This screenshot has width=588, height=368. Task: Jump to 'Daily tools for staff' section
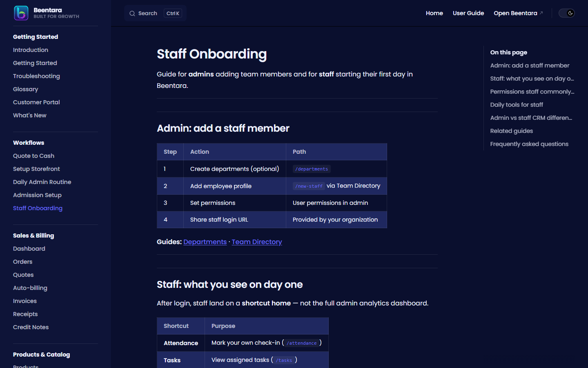(x=517, y=105)
